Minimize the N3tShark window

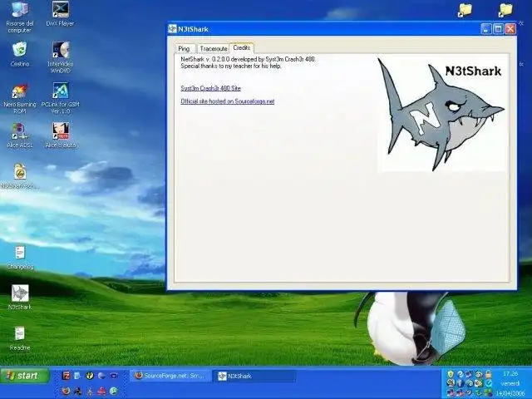point(485,29)
